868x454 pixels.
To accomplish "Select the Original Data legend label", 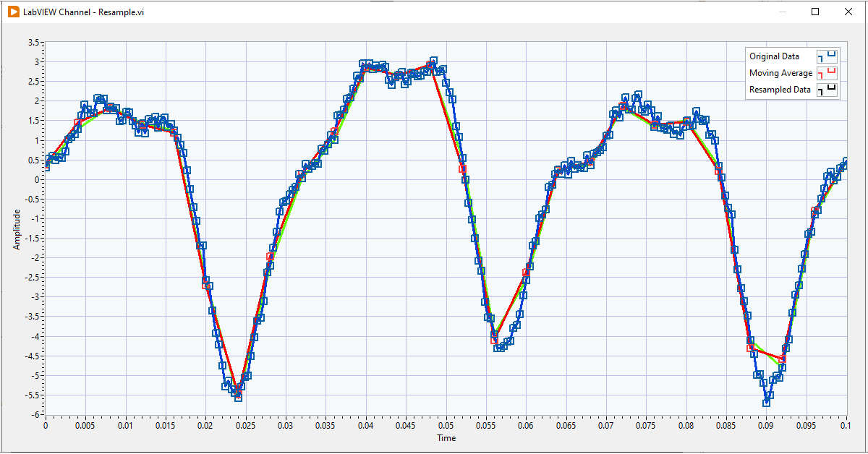I will pos(774,56).
